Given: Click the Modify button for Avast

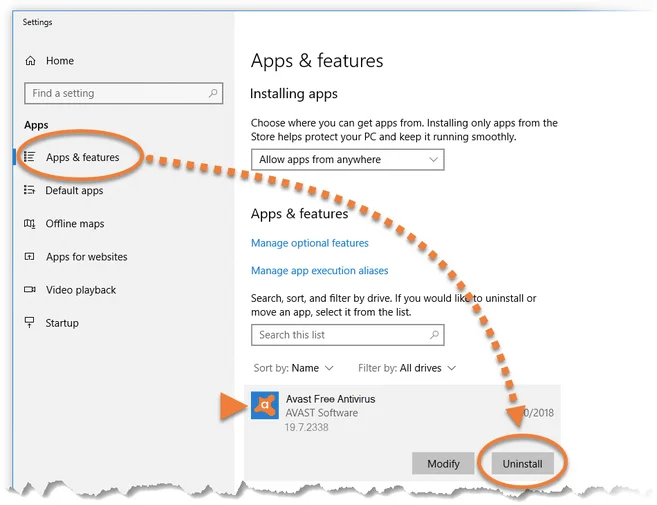Looking at the screenshot, I should point(443,464).
